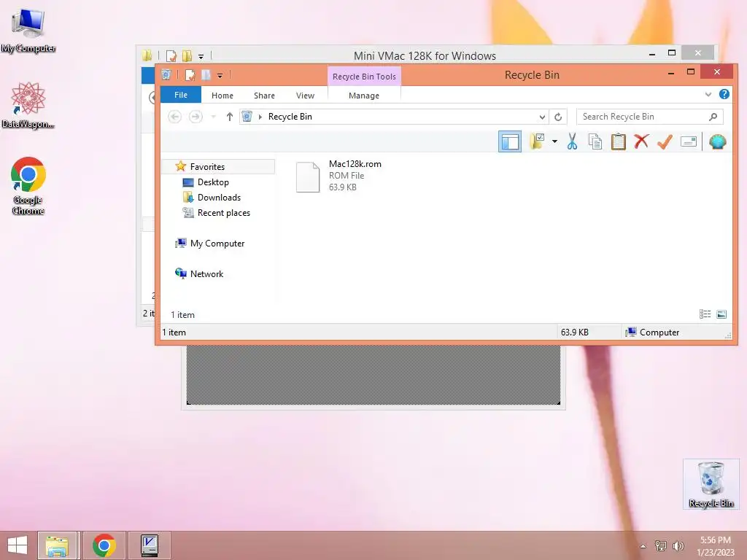
Task: Click the Search Recycle Bin field
Action: click(x=650, y=117)
